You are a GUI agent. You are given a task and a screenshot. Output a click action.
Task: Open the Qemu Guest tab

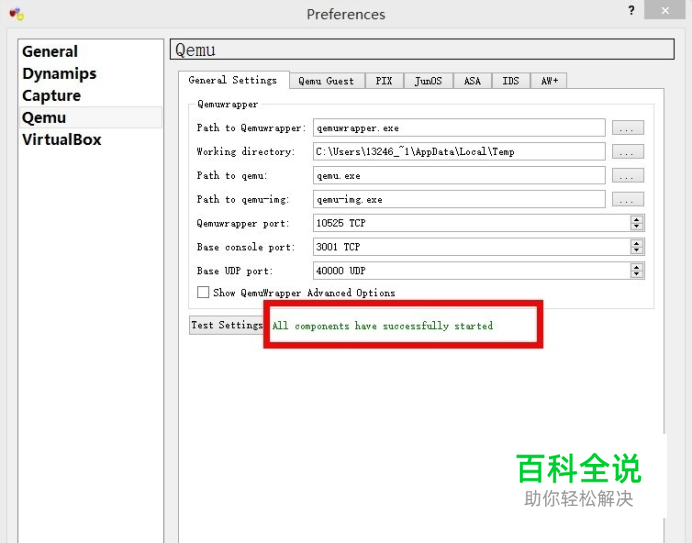327,81
